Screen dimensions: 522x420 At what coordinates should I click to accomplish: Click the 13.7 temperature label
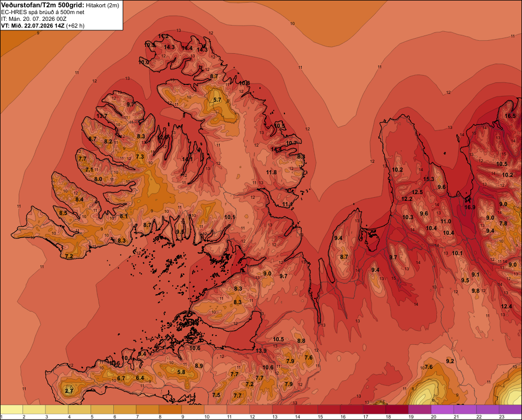pos(102,116)
